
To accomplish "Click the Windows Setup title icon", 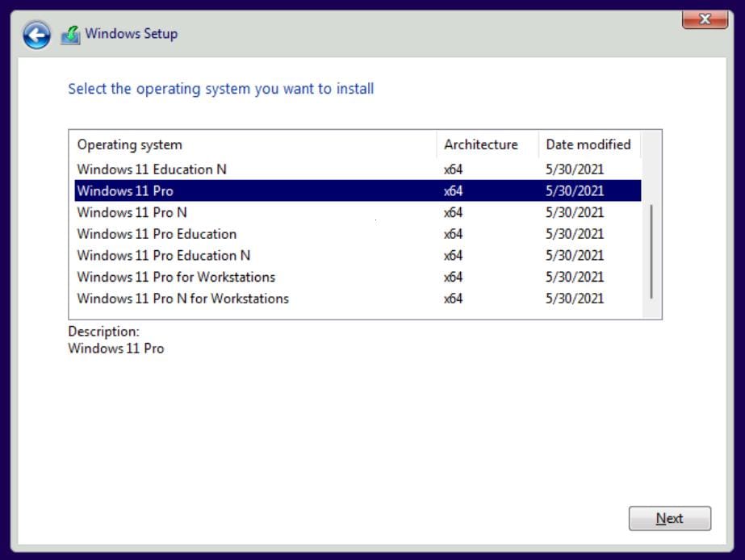I will click(70, 35).
